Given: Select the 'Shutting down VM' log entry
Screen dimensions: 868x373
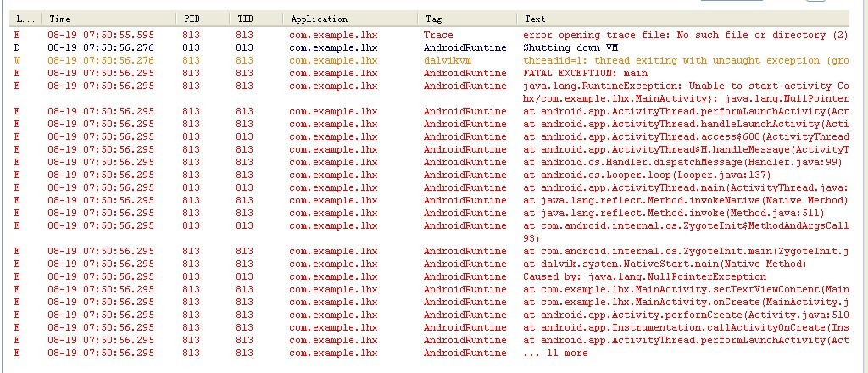Looking at the screenshot, I should click(x=429, y=47).
